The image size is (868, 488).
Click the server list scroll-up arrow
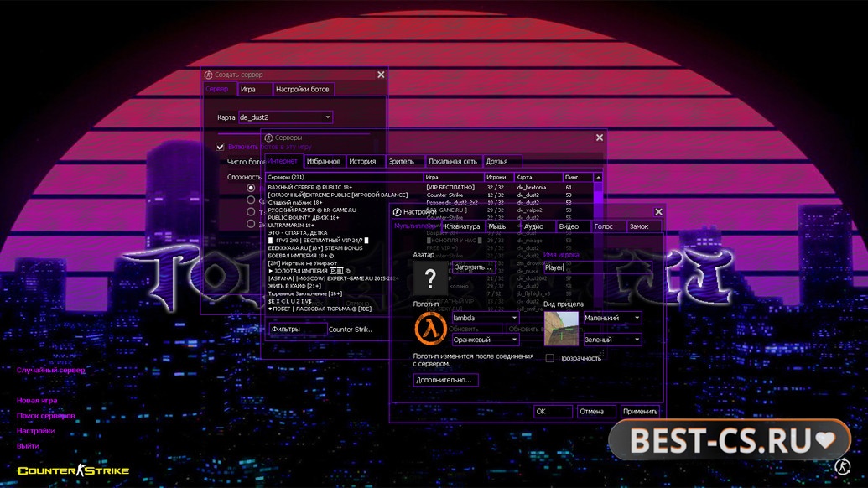click(598, 178)
